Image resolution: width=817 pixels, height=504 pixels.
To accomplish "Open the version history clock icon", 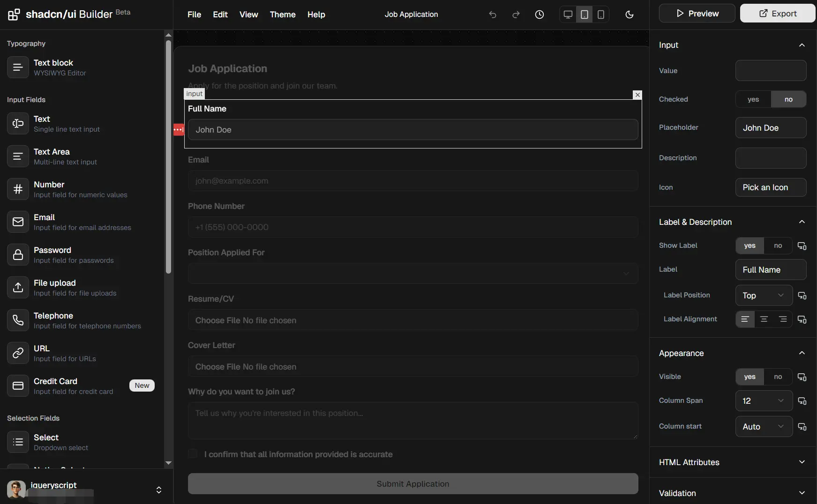I will (540, 15).
